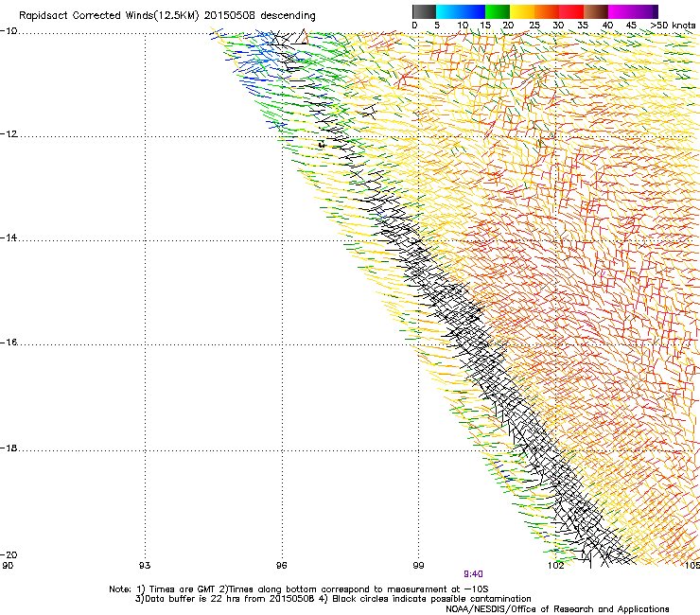Click the magenta 40-45 knots legend segment
Image resolution: width=700 pixels, height=615 pixels.
click(621, 11)
